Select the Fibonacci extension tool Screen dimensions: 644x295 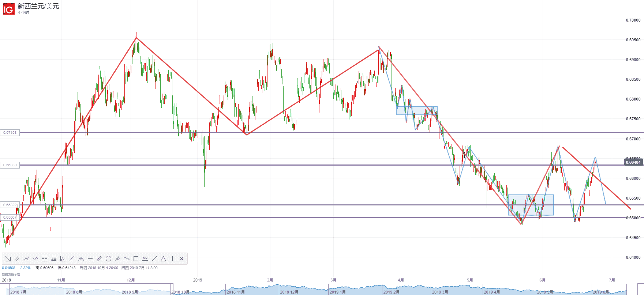coord(54,259)
